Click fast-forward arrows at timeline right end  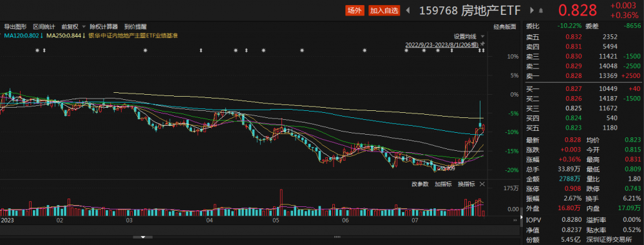[x=515, y=220]
